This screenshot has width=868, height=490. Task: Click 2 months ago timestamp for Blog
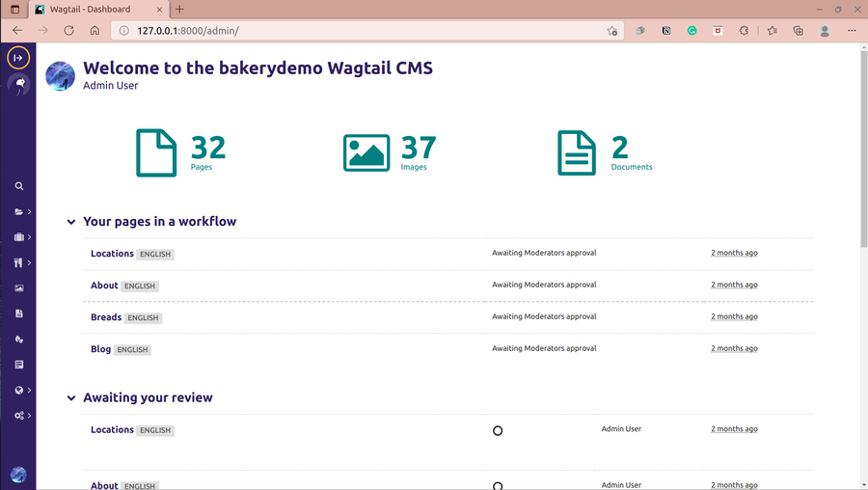click(x=734, y=348)
